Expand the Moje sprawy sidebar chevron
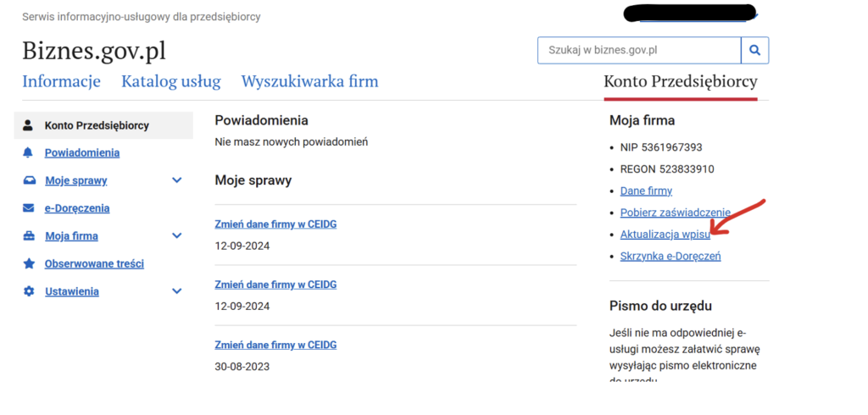Screen dimensions: 868x415 coord(177,180)
